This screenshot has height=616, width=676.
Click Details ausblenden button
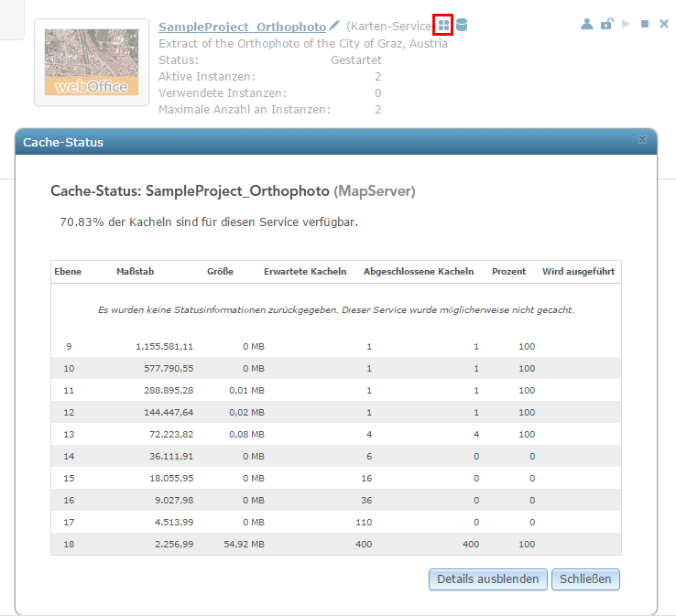(x=488, y=579)
